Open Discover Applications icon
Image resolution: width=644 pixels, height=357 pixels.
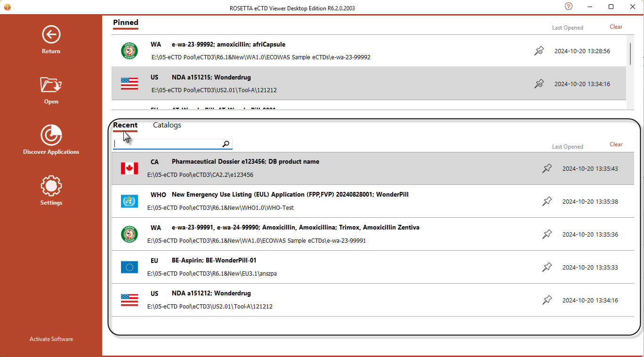coord(51,135)
